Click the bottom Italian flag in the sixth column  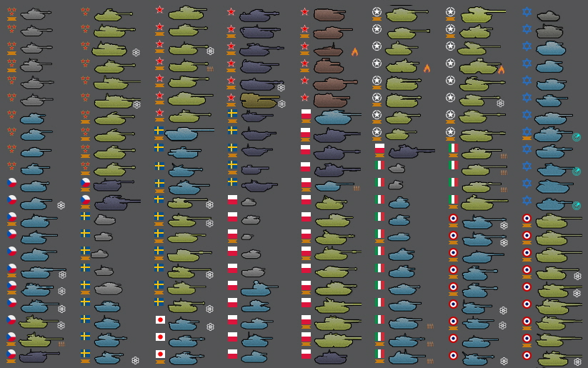pos(380,354)
